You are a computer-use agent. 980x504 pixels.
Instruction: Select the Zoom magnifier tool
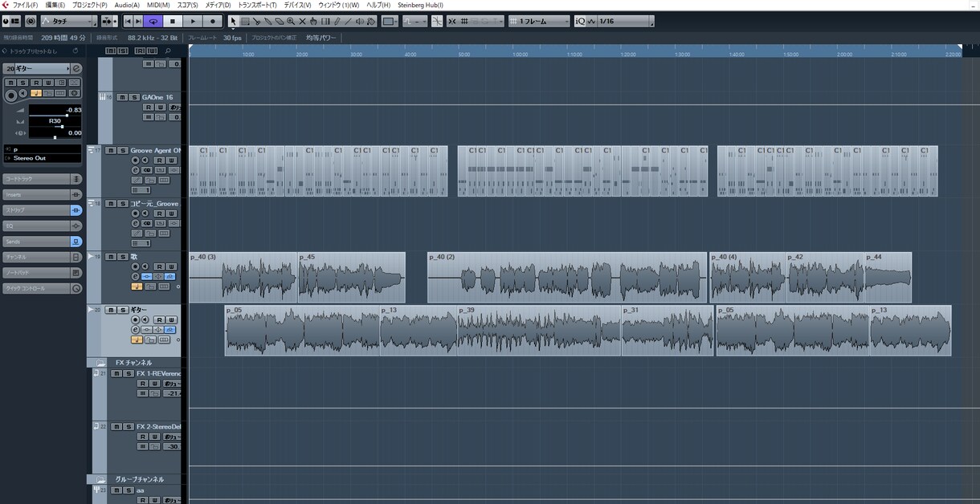[291, 21]
